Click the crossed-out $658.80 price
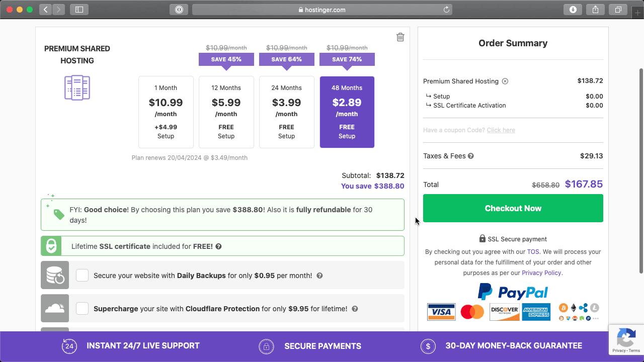 [545, 185]
